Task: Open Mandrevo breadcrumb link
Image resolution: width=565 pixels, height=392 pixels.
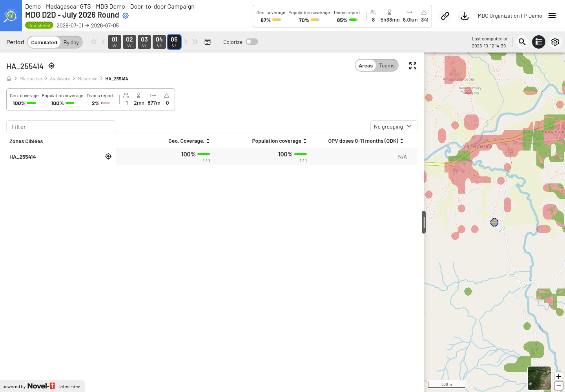Action: click(x=87, y=79)
